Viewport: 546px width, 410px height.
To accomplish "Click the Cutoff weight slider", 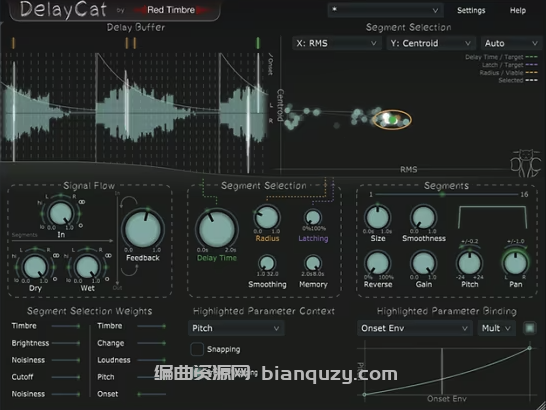I will coord(65,377).
